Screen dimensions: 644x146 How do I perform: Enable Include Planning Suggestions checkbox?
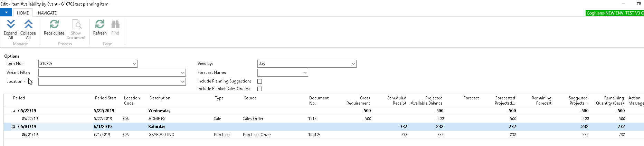(260, 81)
